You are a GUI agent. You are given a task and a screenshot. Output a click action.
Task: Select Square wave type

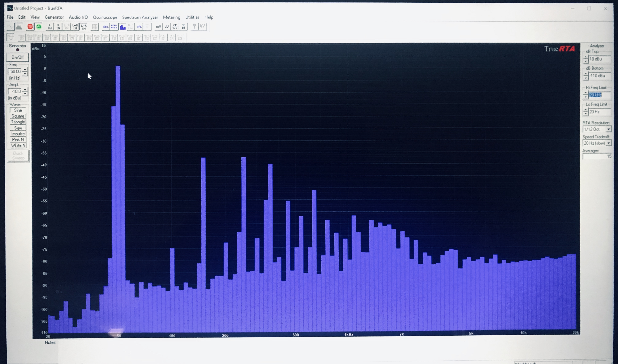[18, 116]
